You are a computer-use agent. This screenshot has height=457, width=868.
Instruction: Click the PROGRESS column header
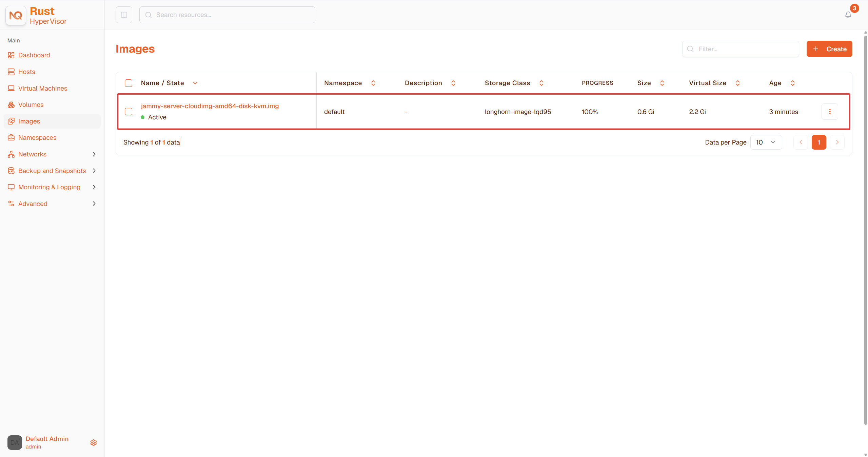597,83
